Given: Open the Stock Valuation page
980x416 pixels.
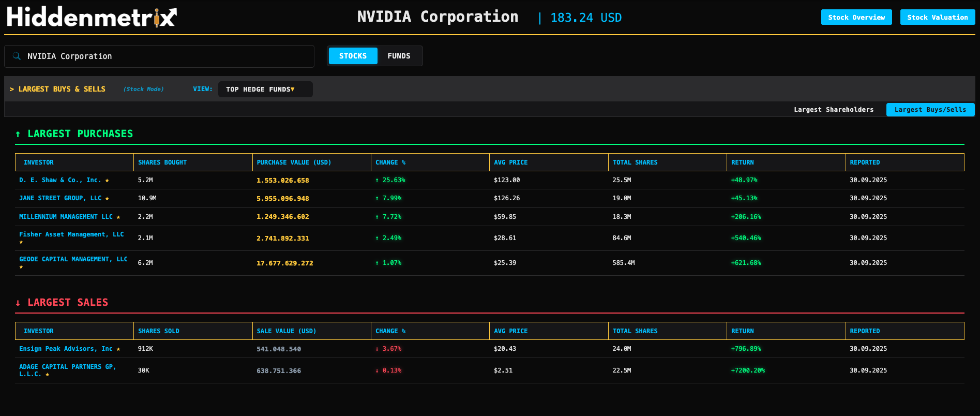Looking at the screenshot, I should [x=937, y=17].
